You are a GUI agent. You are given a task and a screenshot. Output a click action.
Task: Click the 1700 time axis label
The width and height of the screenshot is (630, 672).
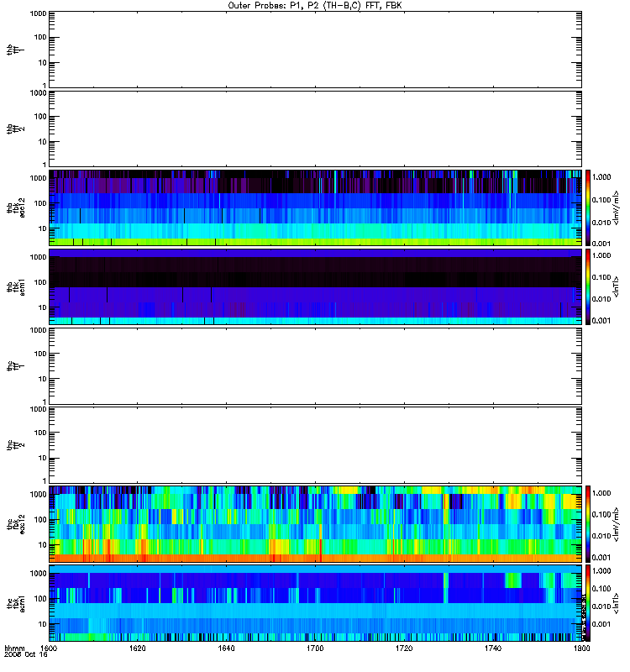315,648
